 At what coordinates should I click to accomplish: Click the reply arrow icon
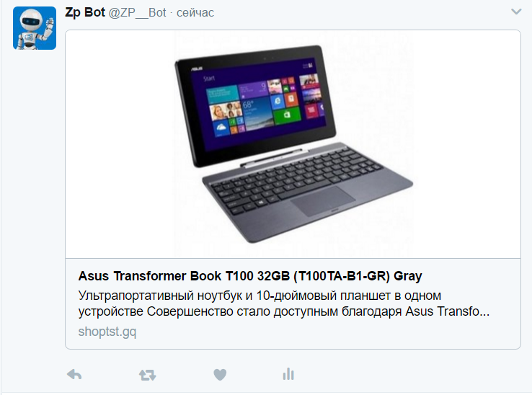[74, 375]
